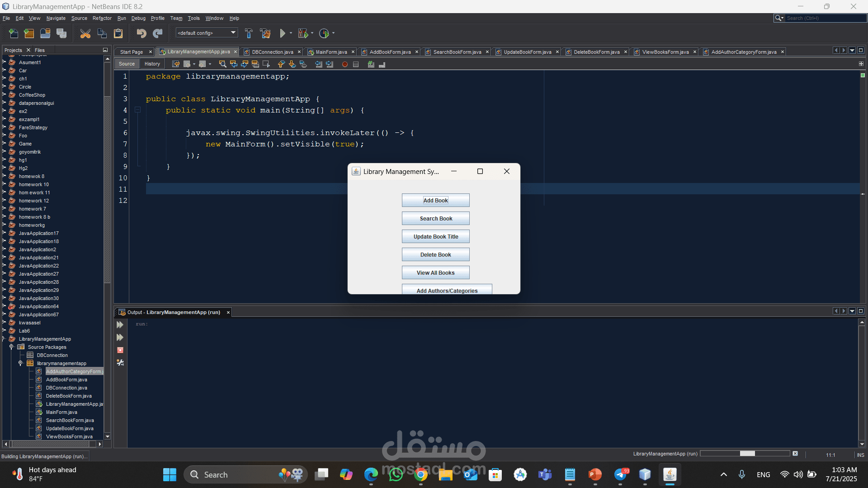Open the Files panel tab

(x=40, y=50)
